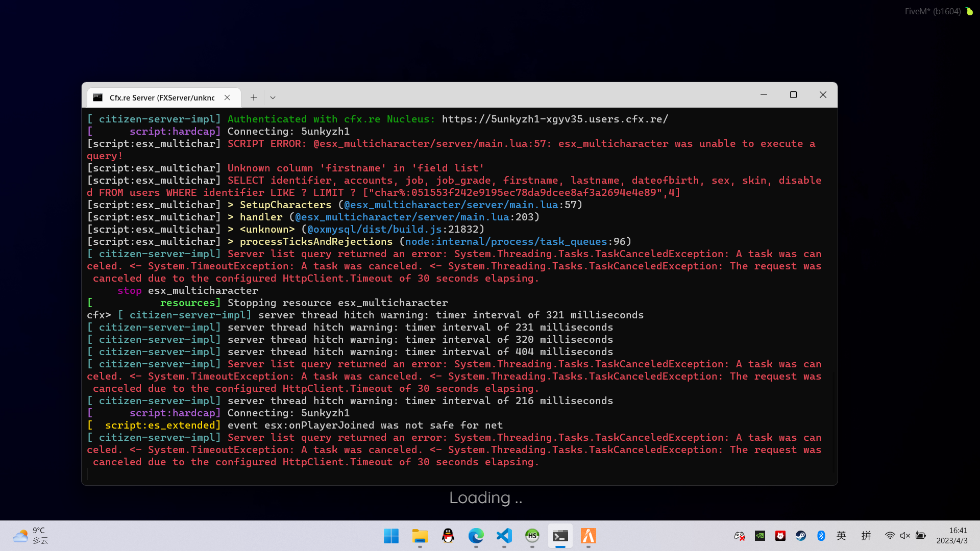The height and width of the screenshot is (551, 980).
Task: Click the pear icon beside FiveM label
Action: (x=969, y=11)
